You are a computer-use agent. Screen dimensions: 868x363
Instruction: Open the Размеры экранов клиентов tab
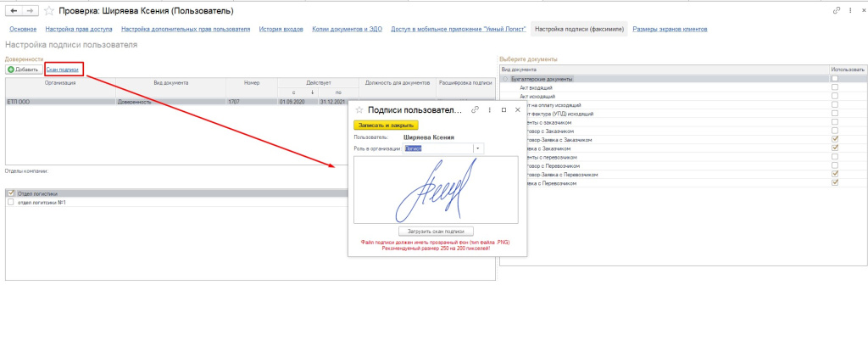pyautogui.click(x=670, y=29)
